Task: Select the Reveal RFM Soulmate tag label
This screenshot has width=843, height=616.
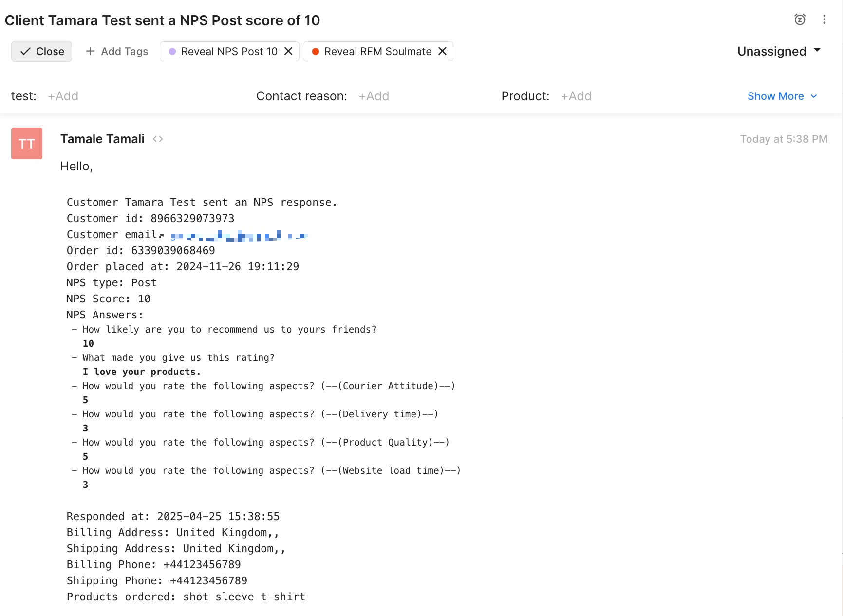Action: click(x=378, y=52)
